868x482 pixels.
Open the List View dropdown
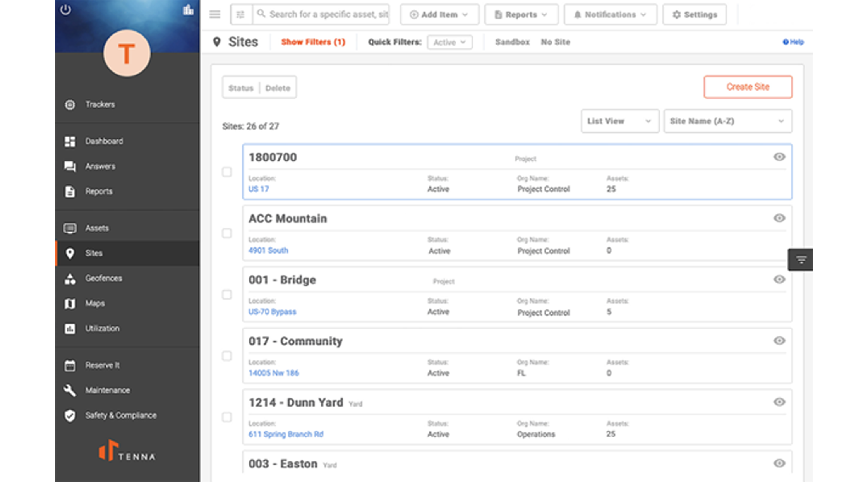(619, 121)
